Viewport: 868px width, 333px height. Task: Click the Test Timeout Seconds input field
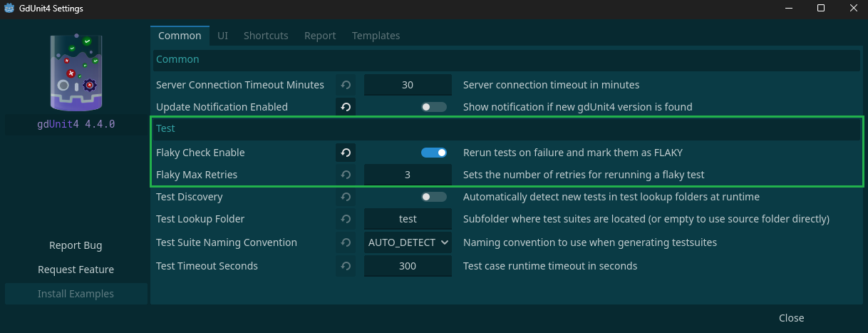(408, 266)
